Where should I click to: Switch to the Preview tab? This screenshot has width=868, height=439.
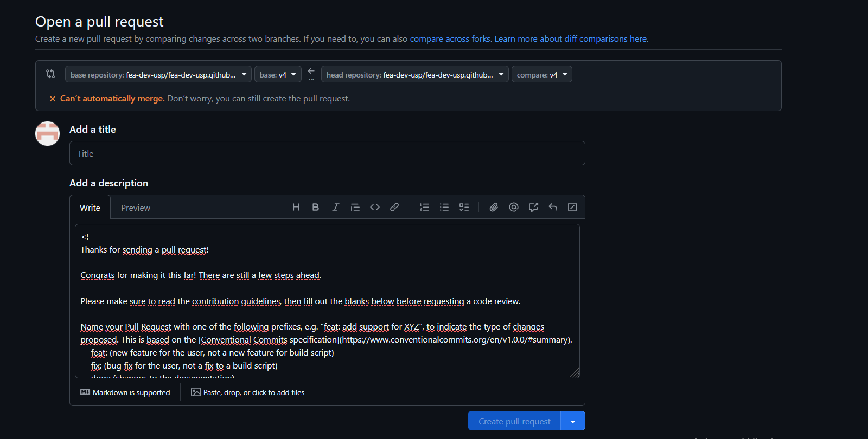click(x=136, y=208)
